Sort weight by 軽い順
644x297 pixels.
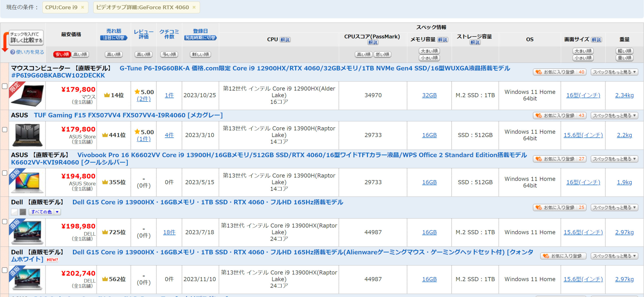[624, 51]
